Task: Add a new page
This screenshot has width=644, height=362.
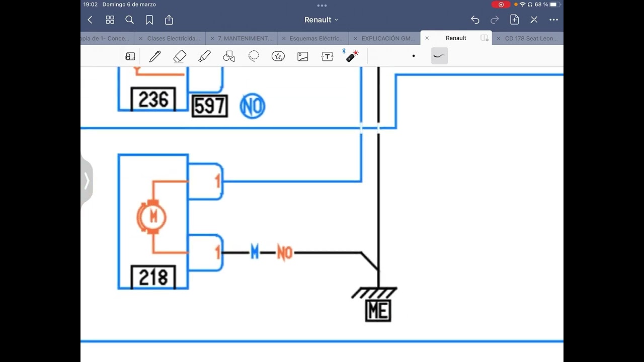Action: click(x=514, y=20)
